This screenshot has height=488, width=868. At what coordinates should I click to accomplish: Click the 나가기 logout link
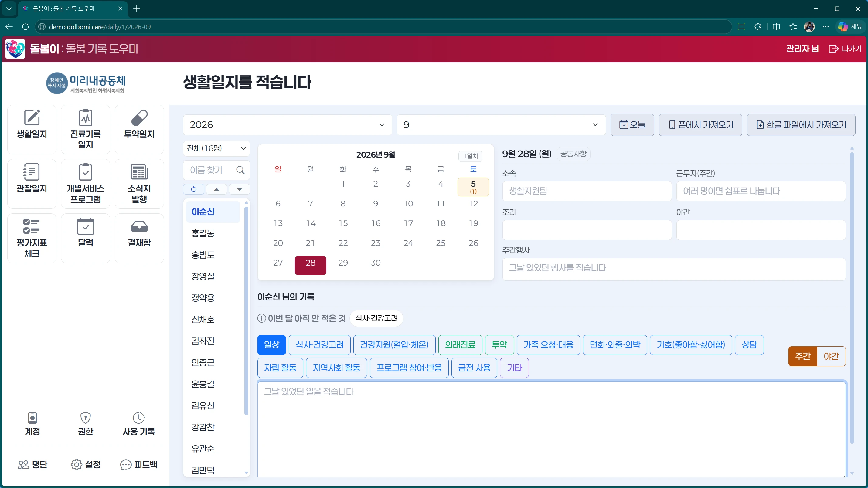845,49
